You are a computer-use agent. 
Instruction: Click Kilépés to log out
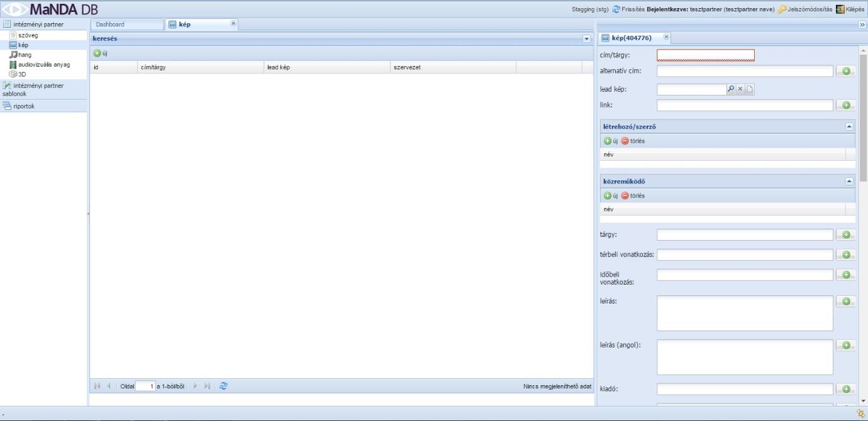(x=850, y=9)
